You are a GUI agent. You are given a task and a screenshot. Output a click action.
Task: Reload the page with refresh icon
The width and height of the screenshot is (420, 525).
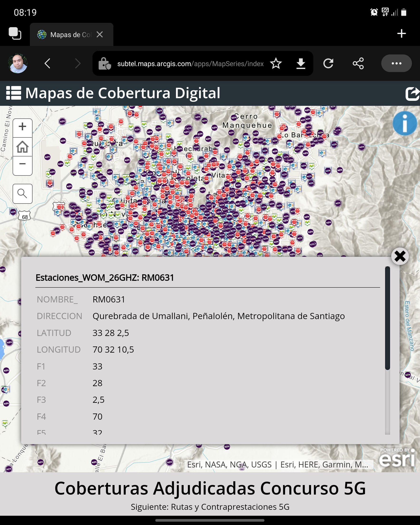328,63
